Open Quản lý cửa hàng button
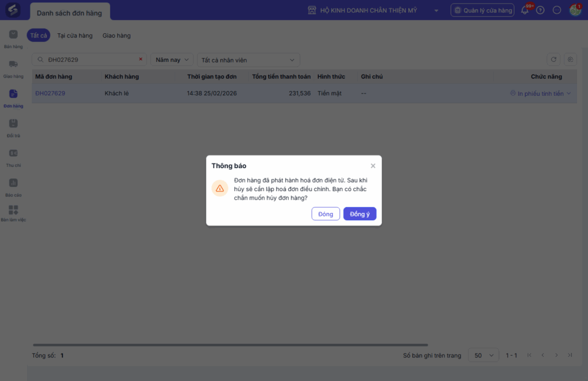Screen dimensions: 588x381 click(x=482, y=10)
